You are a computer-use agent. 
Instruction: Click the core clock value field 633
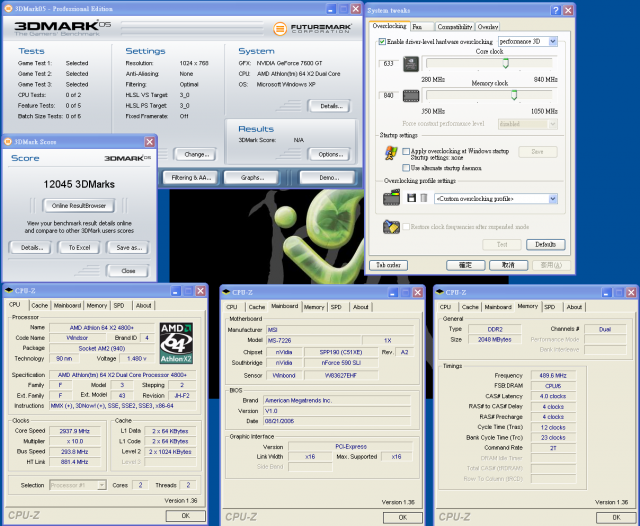click(389, 64)
